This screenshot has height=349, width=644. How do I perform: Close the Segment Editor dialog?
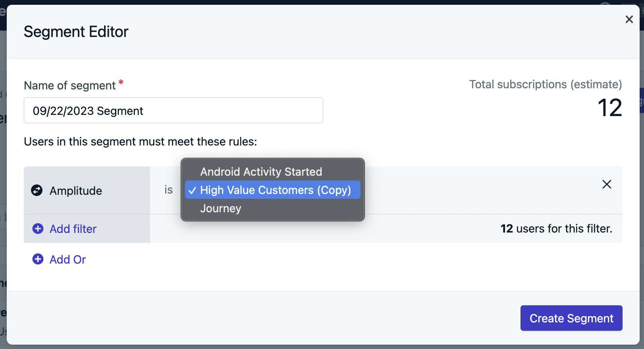(629, 19)
